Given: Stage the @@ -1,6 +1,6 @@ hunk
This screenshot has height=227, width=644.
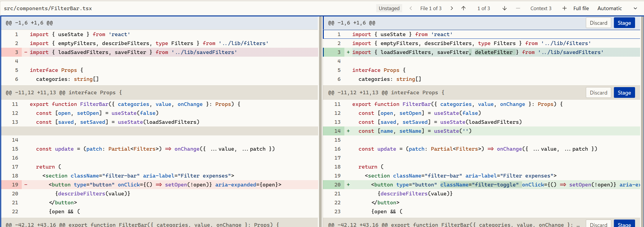Looking at the screenshot, I should click(x=624, y=23).
